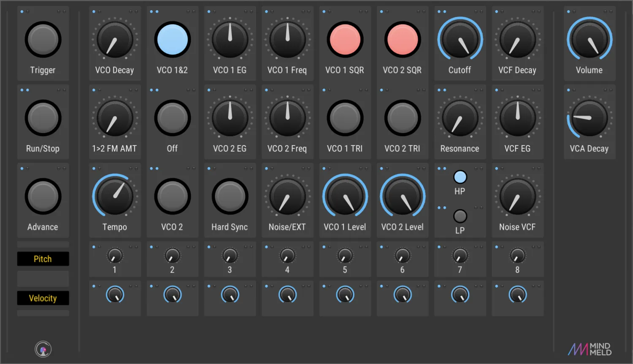
Task: Click the pitch knob for step 2
Action: click(x=173, y=255)
